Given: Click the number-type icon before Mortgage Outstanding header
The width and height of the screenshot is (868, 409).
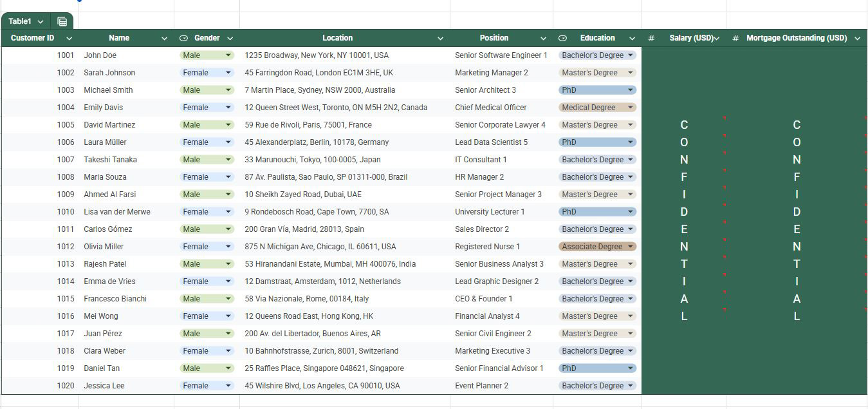Looking at the screenshot, I should (735, 38).
